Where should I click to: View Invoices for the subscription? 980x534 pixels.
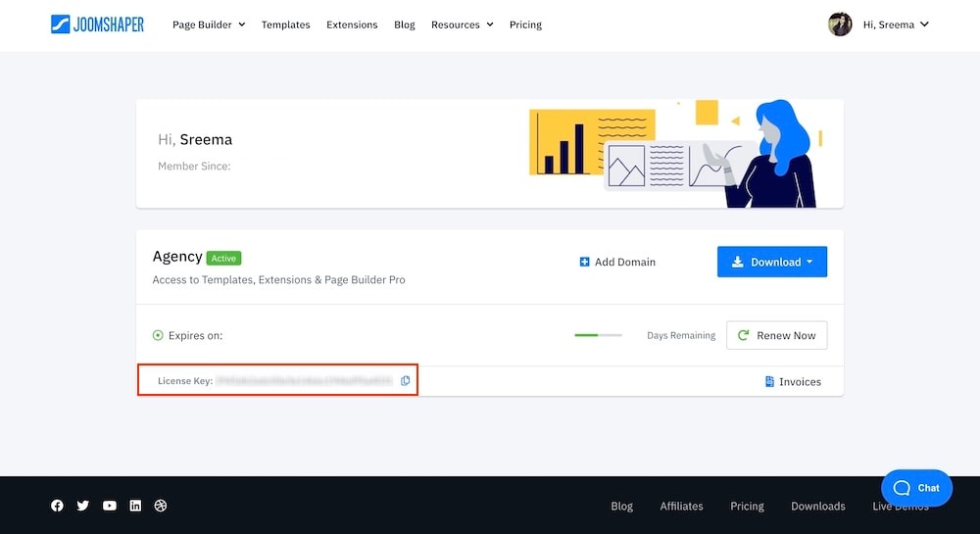point(793,381)
